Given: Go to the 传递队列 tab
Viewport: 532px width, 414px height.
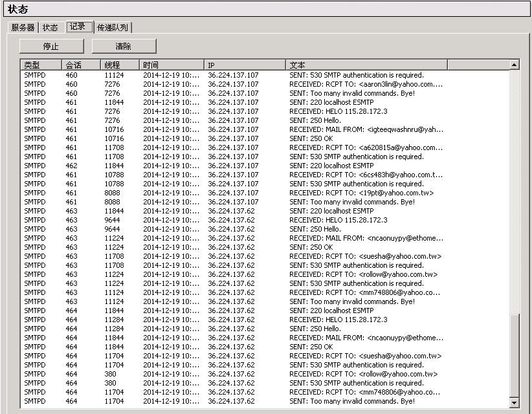Looking at the screenshot, I should point(113,28).
